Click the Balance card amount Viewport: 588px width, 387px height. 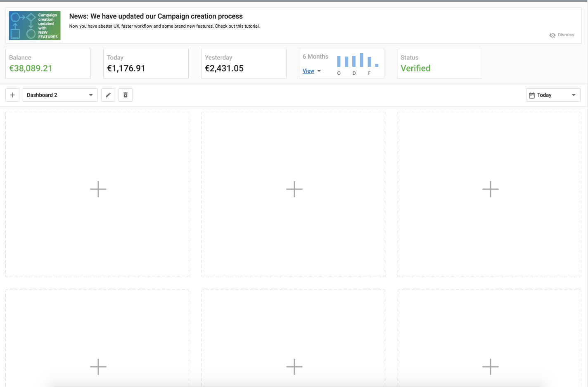(31, 69)
